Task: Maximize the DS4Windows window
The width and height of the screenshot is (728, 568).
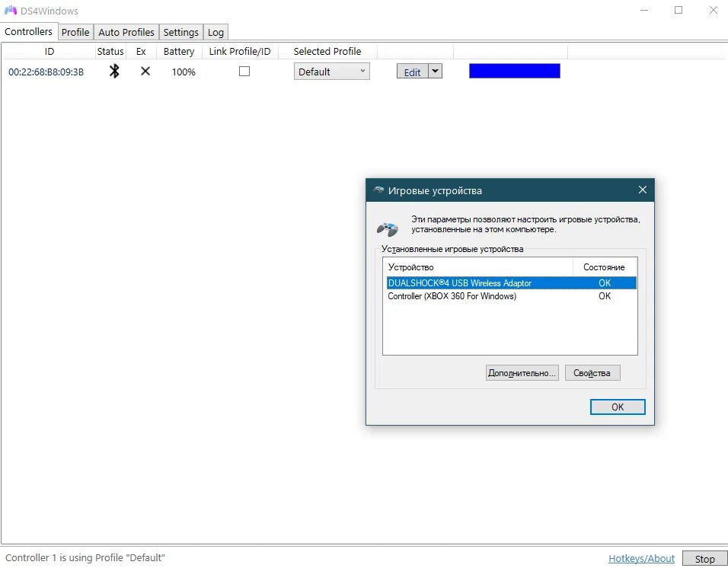Action: tap(679, 10)
